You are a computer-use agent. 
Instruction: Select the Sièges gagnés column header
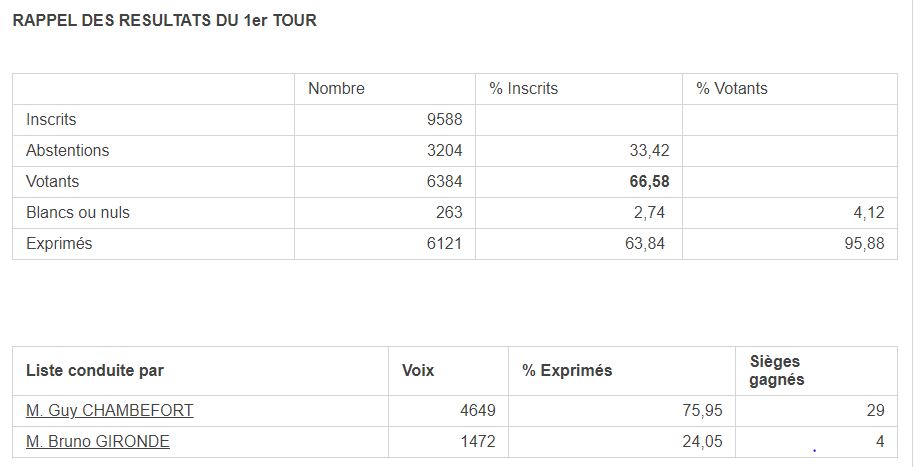coord(777,370)
